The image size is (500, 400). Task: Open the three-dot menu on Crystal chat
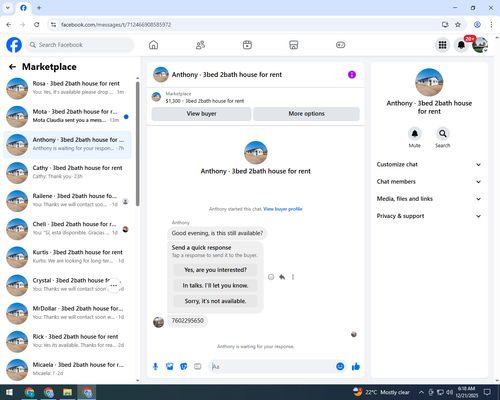click(114, 286)
